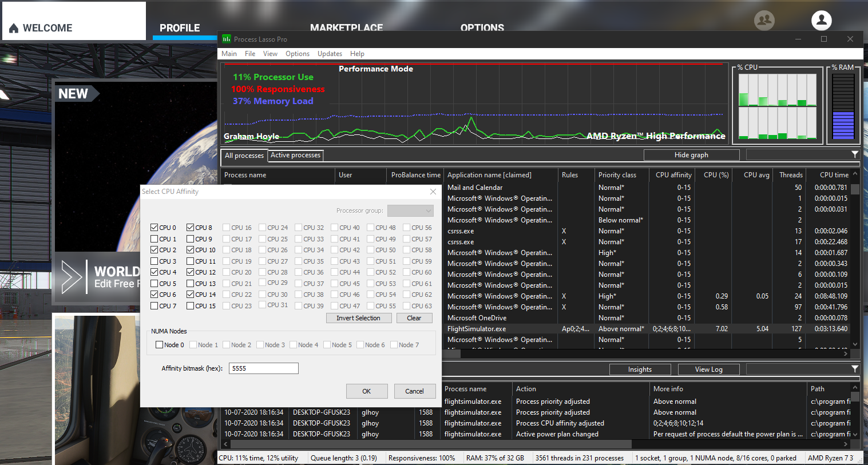Switch to the All processes tab
Screen dimensions: 868x465
point(244,156)
